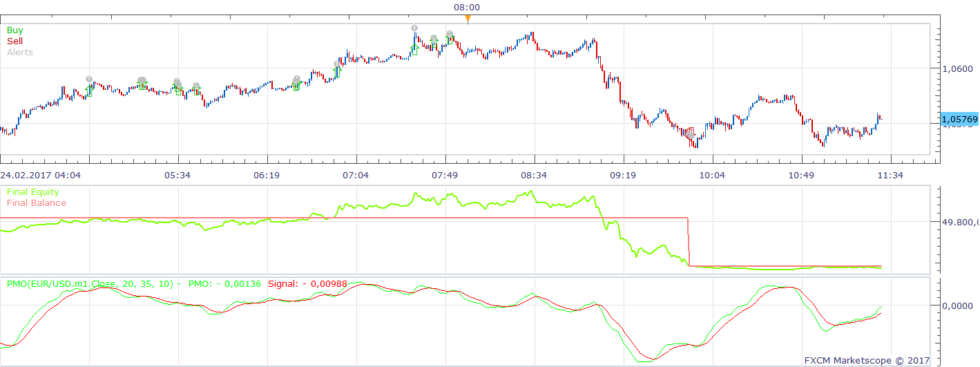Click the 08:00 label above the chart
The image size is (980, 367).
pyautogui.click(x=467, y=8)
